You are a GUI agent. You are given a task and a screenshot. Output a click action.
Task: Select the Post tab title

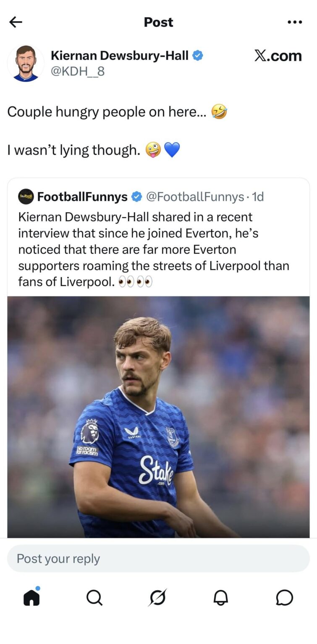(x=158, y=22)
